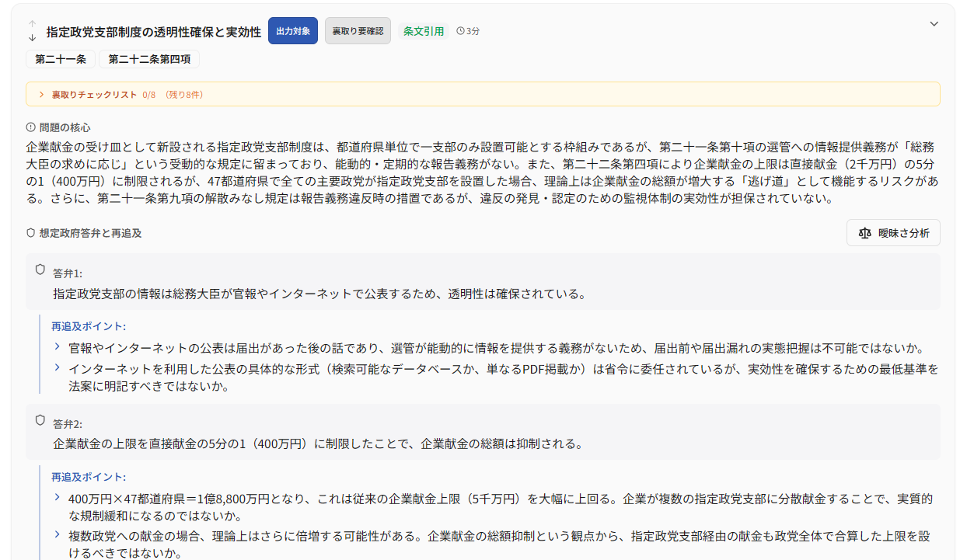Click the scales icon in 曖昧さ分析 button

[x=864, y=233]
